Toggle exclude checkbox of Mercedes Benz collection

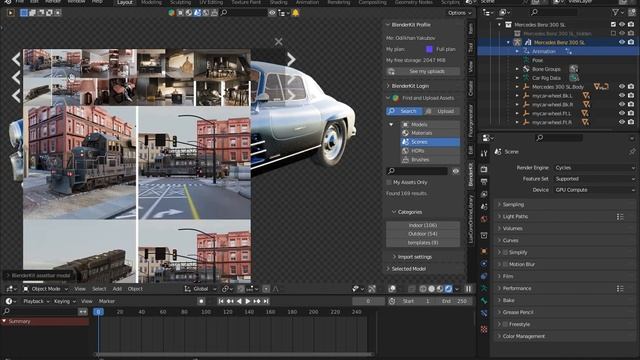tap(613, 24)
